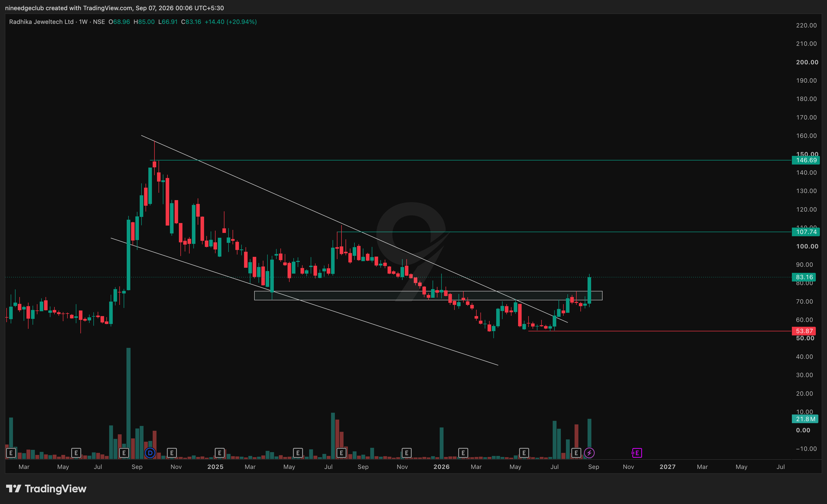Open the first earnings E marker above Mar 2024
827x504 pixels.
tap(11, 453)
